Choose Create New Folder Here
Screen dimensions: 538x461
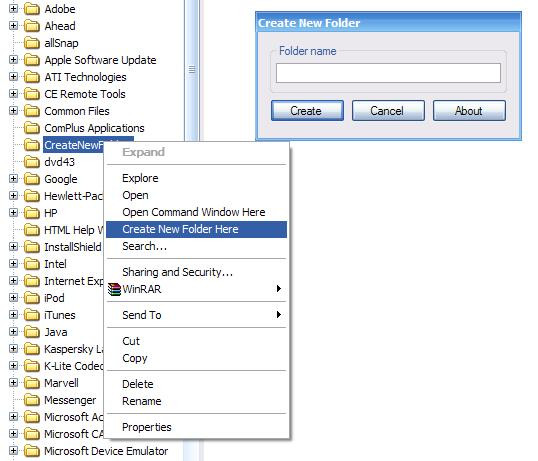click(x=196, y=229)
